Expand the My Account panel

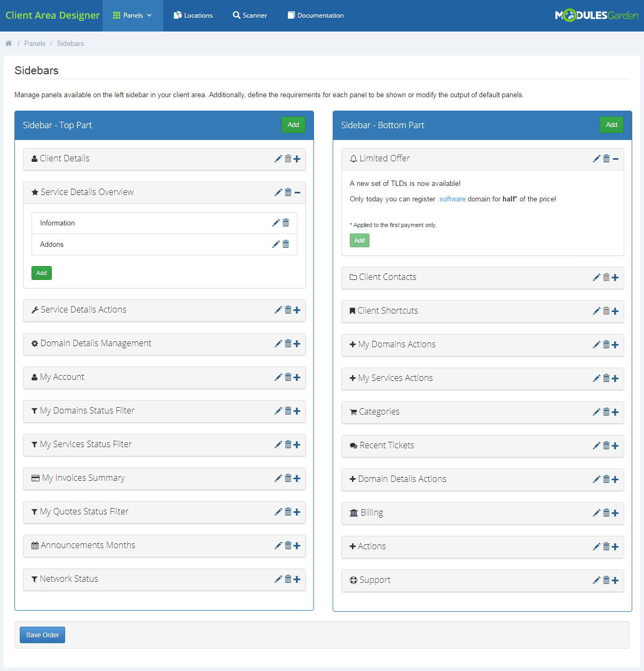(297, 377)
